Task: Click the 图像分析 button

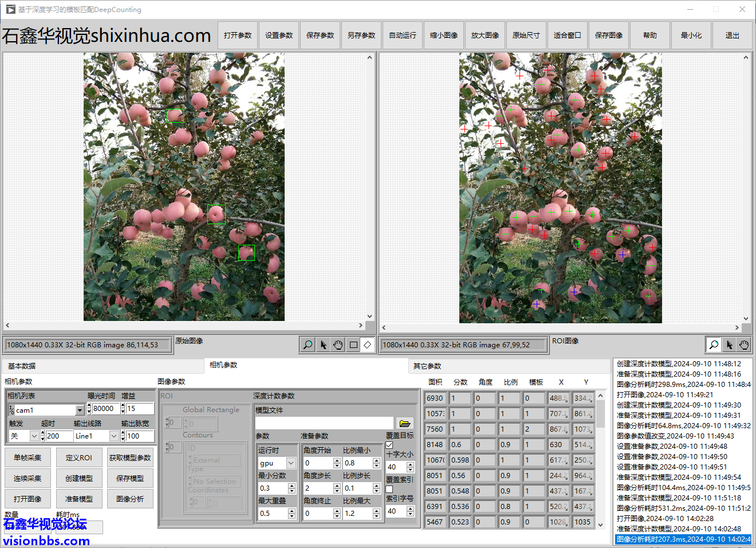Action: point(130,499)
